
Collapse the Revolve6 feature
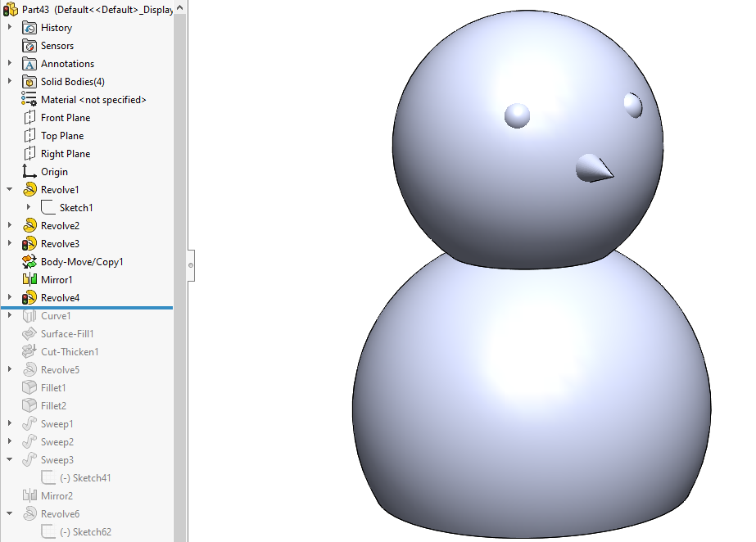click(10, 513)
